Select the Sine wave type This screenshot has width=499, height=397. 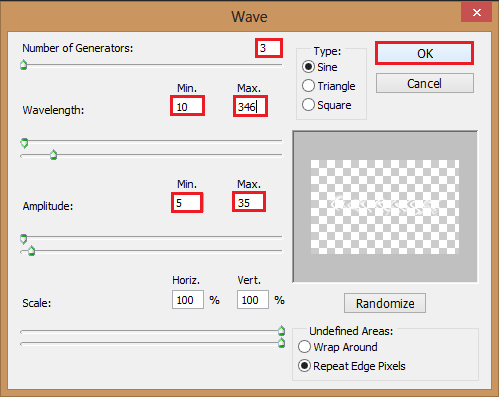(320, 67)
